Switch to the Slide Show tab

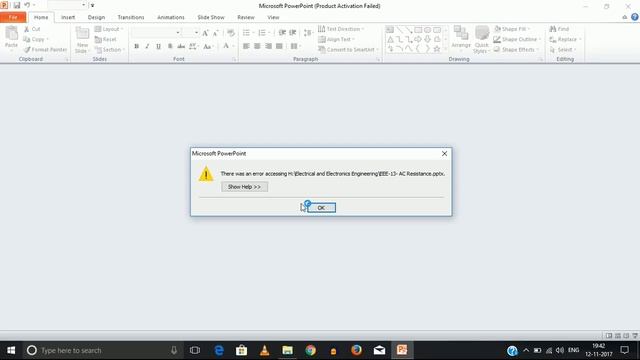(x=211, y=17)
